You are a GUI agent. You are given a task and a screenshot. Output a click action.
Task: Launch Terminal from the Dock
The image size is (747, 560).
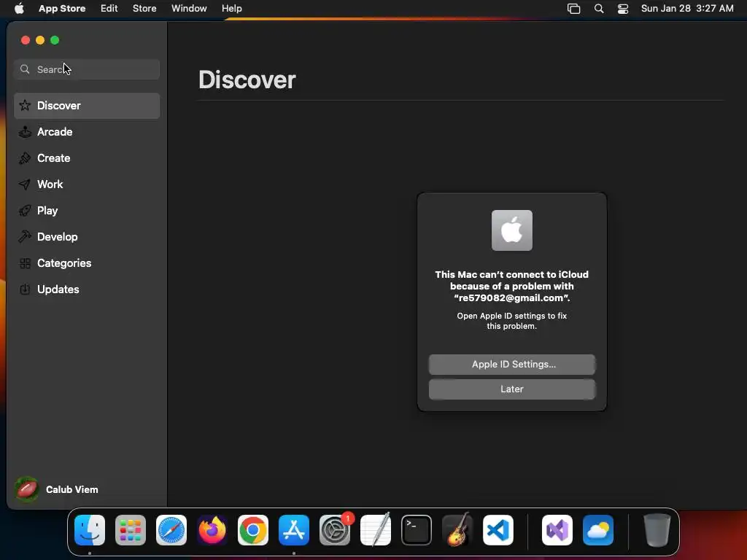pos(417,530)
